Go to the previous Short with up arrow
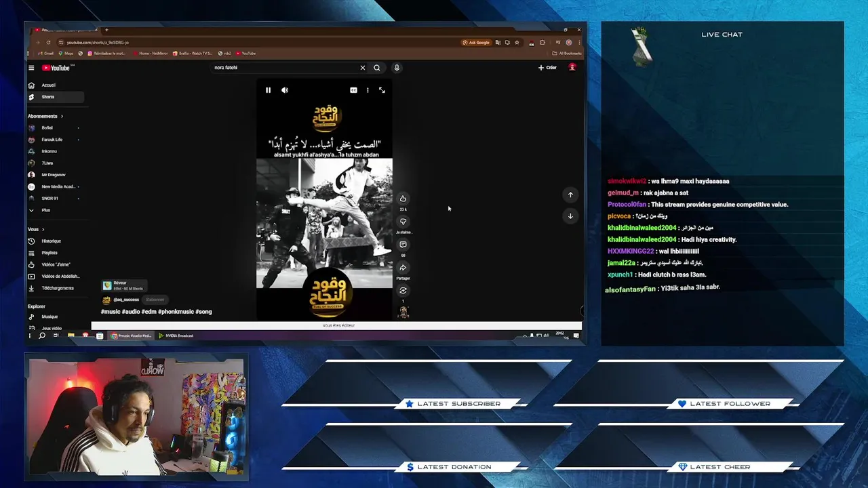This screenshot has width=868, height=488. [570, 195]
